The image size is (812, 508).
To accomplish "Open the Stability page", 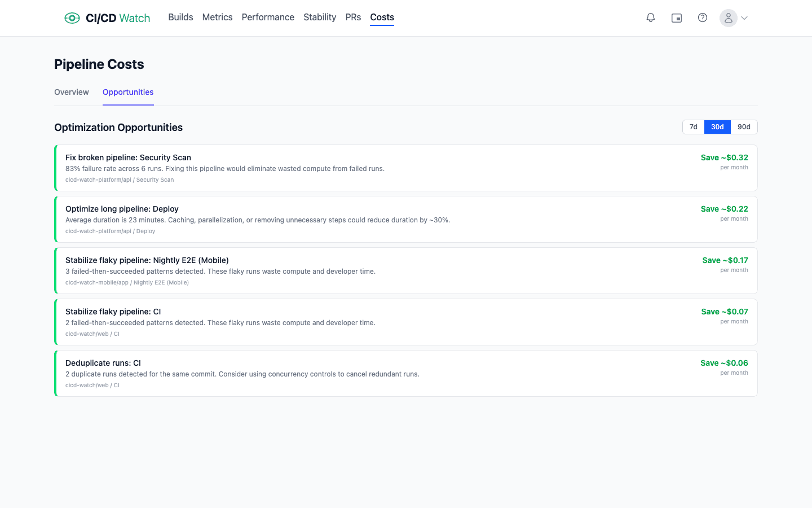I will 320,17.
